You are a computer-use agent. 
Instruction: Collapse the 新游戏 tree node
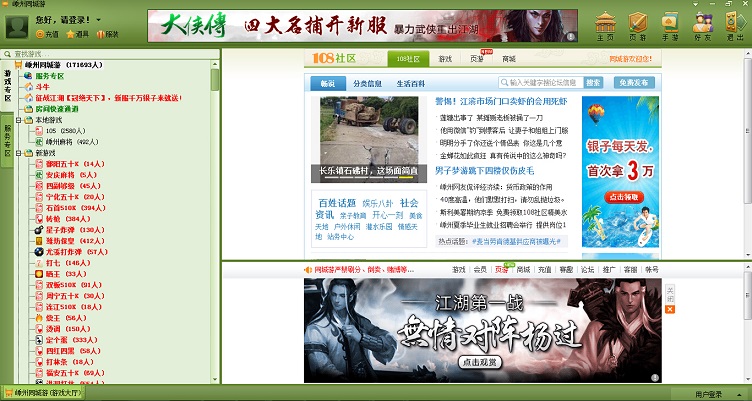[x=18, y=153]
